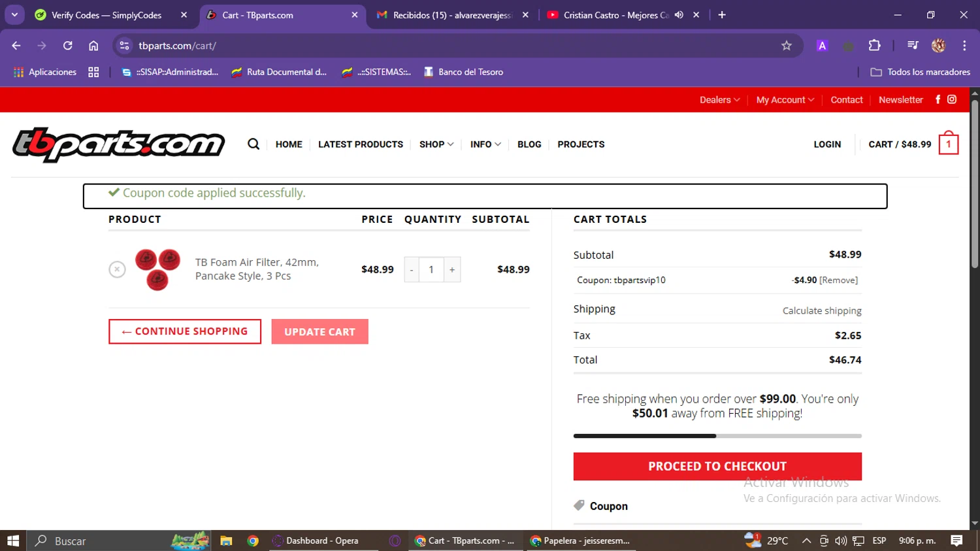980x551 pixels.
Task: Expand the Dealers dropdown
Action: click(720, 99)
